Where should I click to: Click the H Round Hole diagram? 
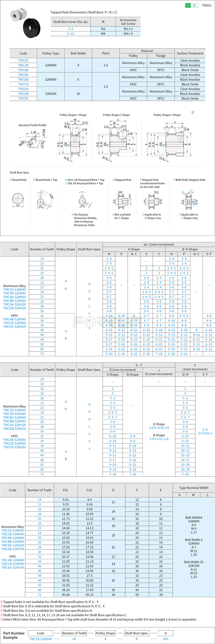(18, 200)
